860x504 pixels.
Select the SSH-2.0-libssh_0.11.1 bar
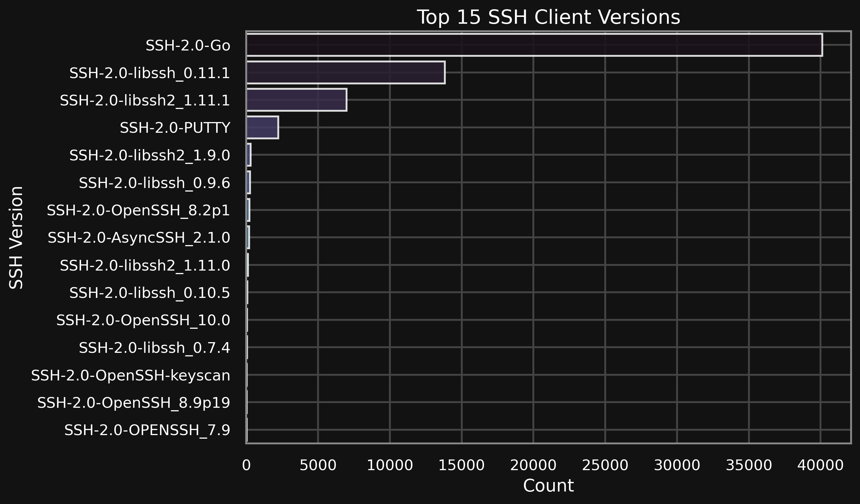pos(345,72)
